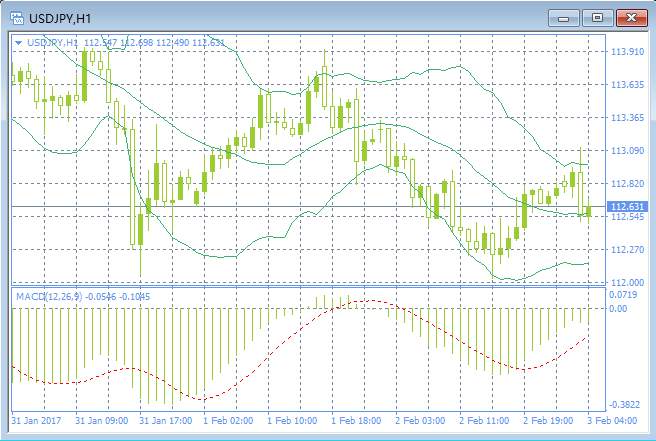Click the 31 Jan 09:00 time label
The image size is (656, 441).
(102, 420)
